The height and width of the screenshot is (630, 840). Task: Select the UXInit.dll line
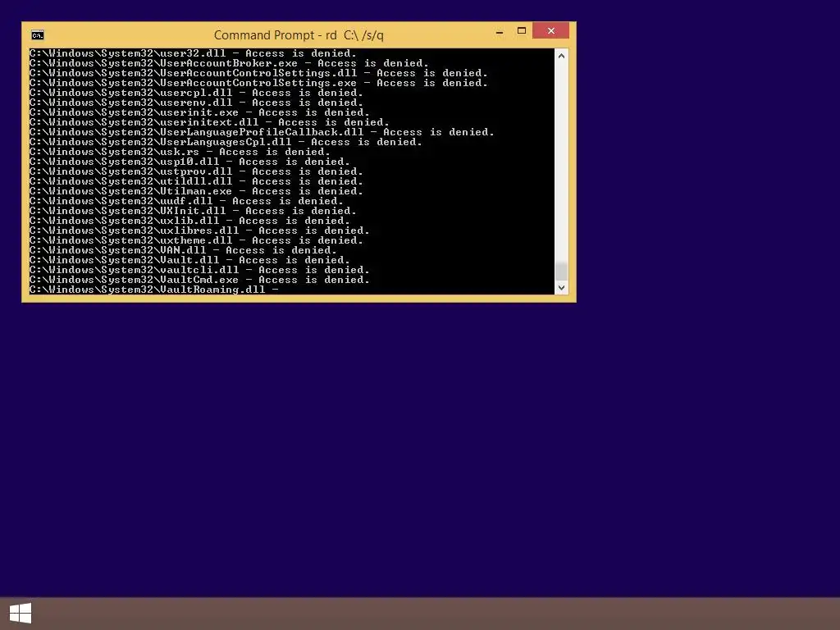click(x=193, y=211)
